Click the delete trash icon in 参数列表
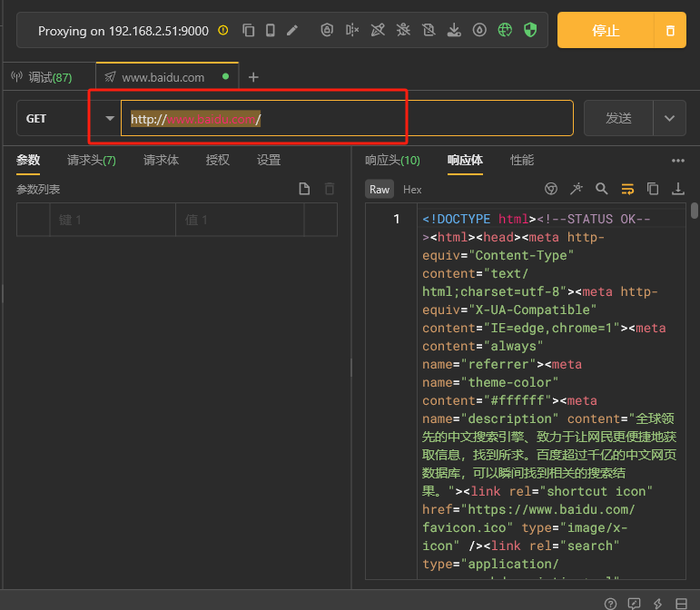Viewport: 700px width, 610px height. [330, 189]
